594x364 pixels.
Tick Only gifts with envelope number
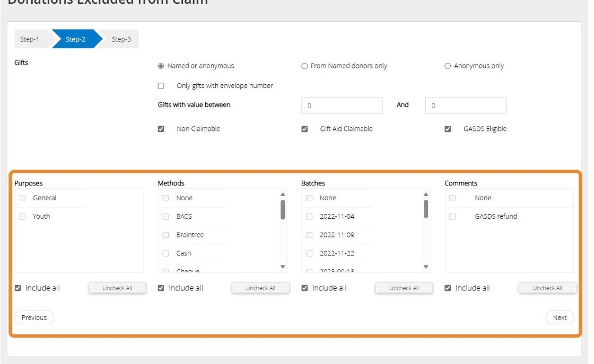161,86
